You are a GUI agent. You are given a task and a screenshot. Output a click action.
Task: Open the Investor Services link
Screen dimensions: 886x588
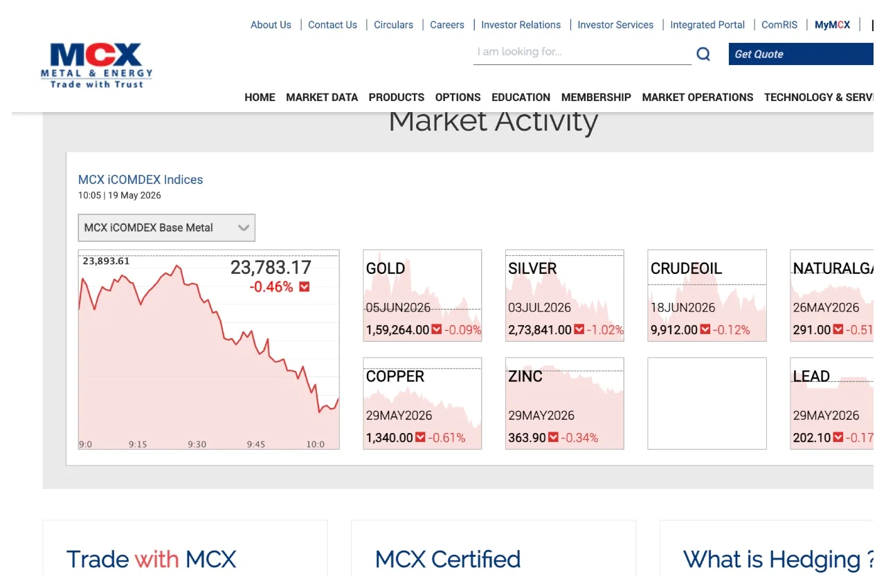615,25
